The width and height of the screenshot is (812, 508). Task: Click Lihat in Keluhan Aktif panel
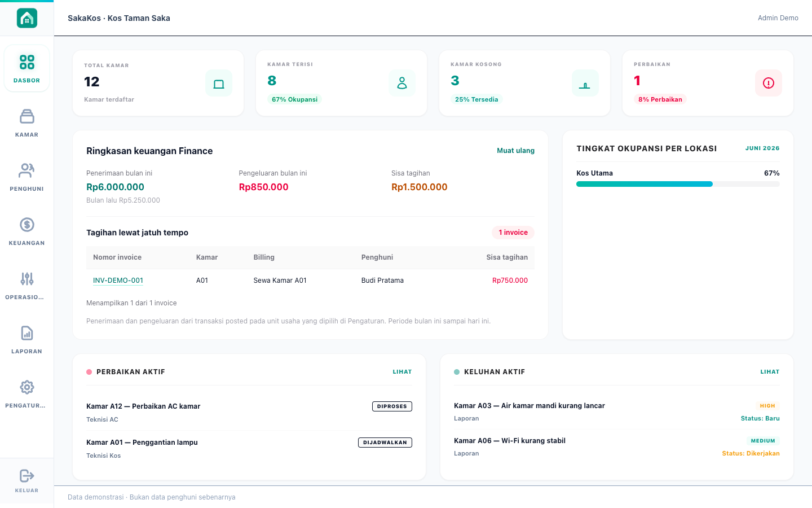[770, 372]
